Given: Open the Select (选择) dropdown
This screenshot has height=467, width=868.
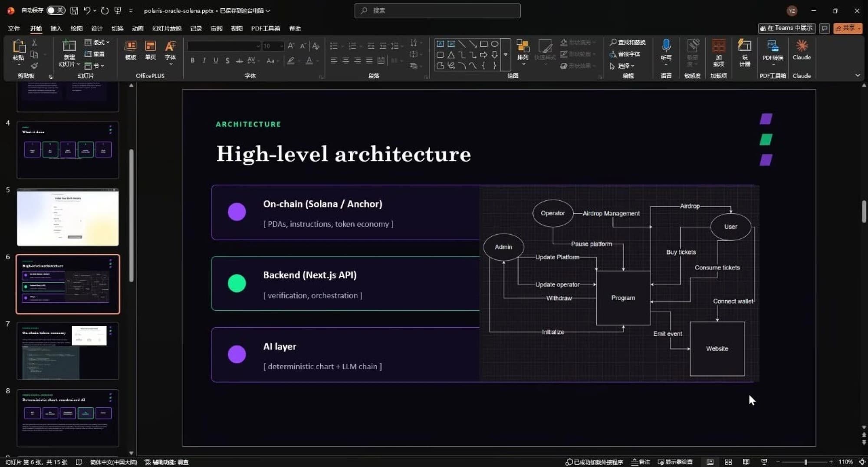Looking at the screenshot, I should [x=622, y=66].
